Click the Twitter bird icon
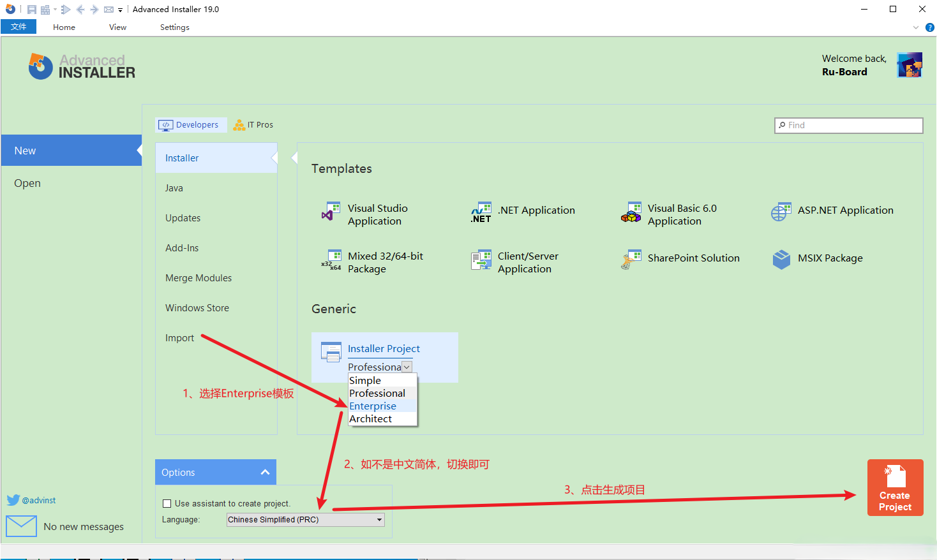This screenshot has height=560, width=937. pyautogui.click(x=13, y=501)
